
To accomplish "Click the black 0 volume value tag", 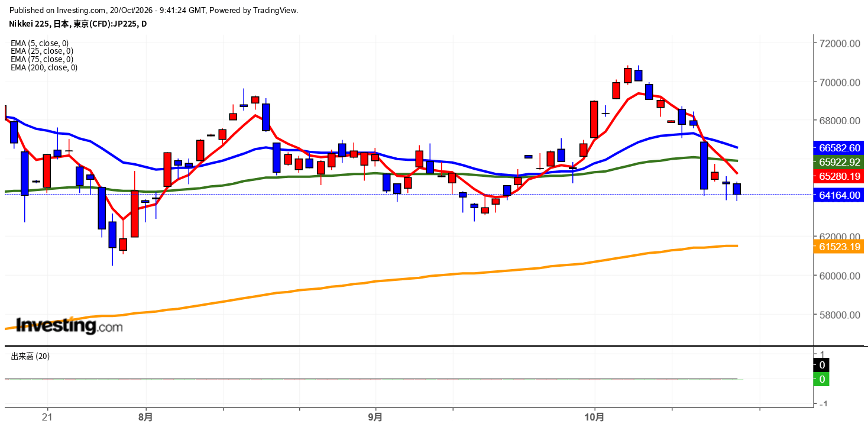I will (x=821, y=365).
